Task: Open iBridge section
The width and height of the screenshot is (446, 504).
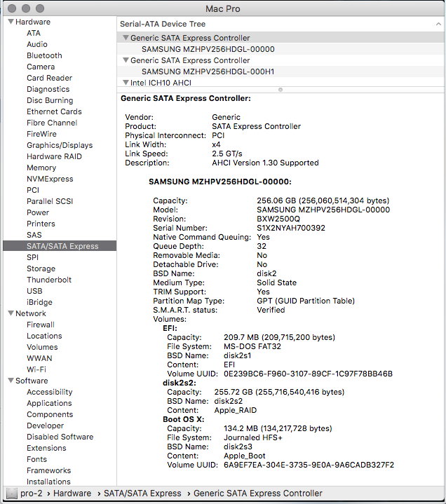Action: pos(39,302)
